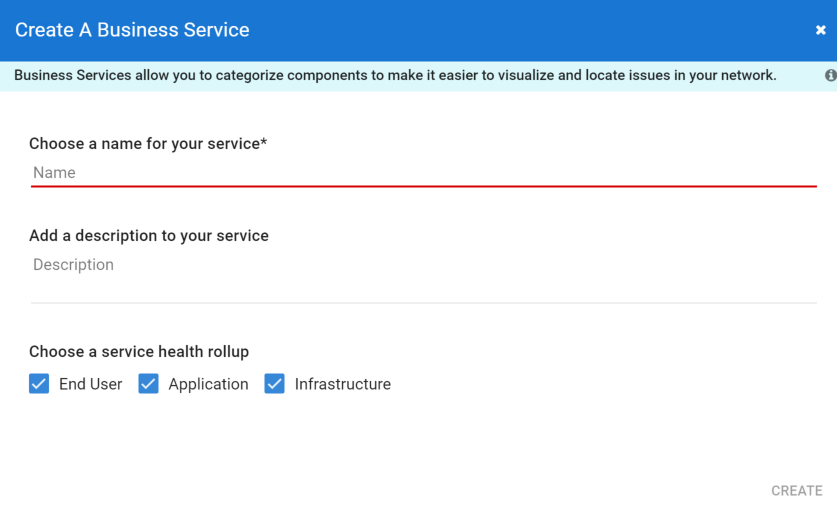Click the "Add a description to your service" label
The width and height of the screenshot is (837, 512).
pos(148,236)
